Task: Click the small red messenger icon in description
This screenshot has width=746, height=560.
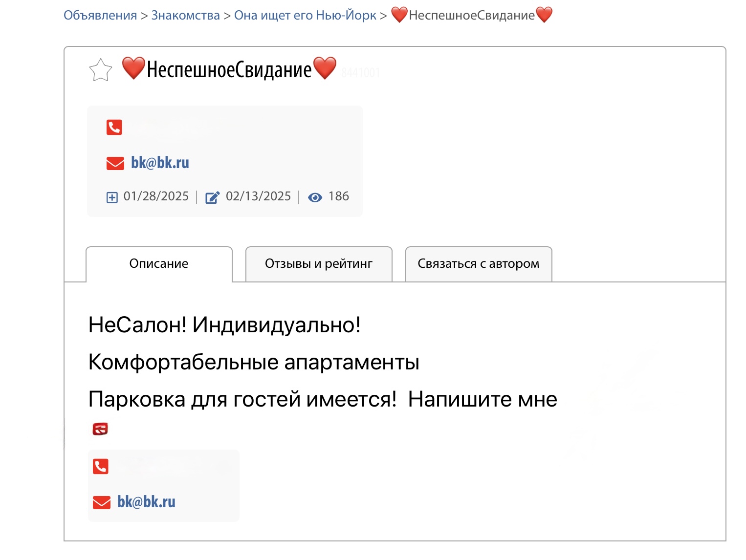Action: pos(100,429)
